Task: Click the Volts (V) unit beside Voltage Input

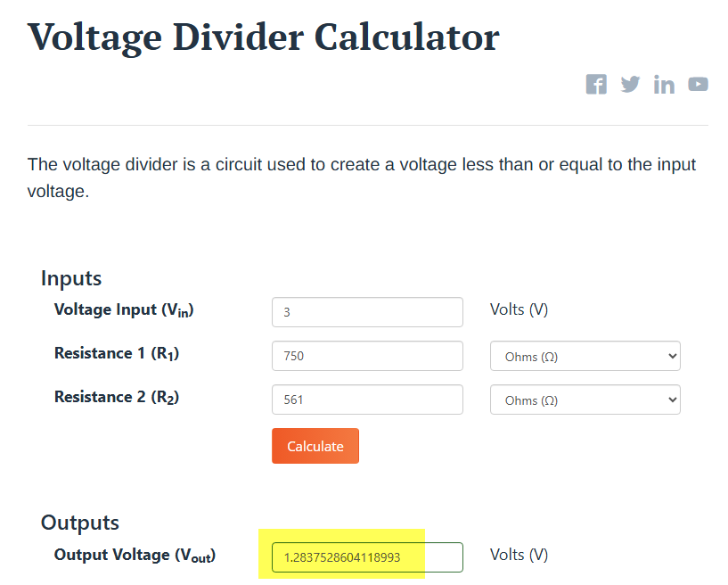Action: [519, 309]
